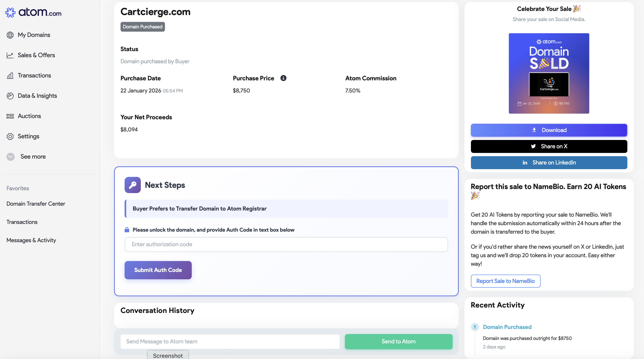
Task: Click the authorization code input field
Action: pos(286,244)
